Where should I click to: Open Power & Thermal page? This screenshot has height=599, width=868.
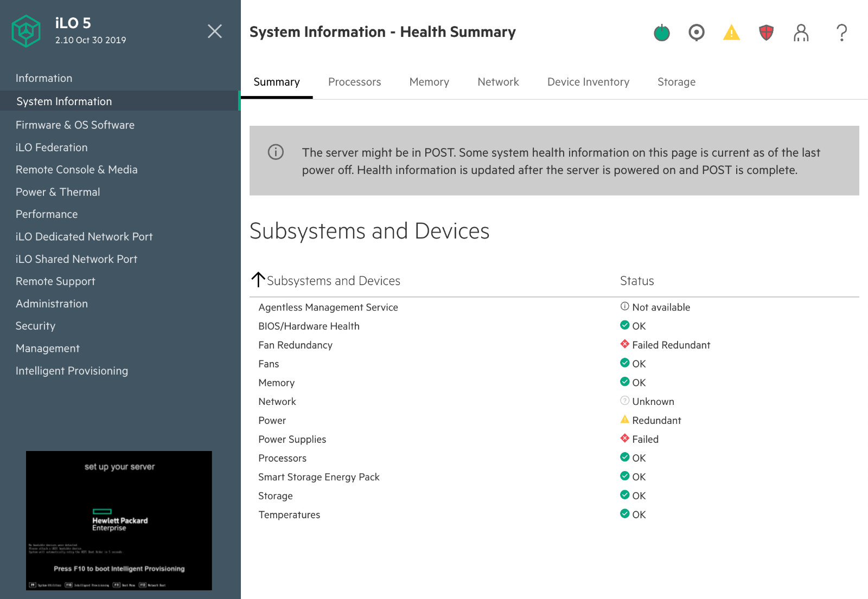(x=58, y=192)
